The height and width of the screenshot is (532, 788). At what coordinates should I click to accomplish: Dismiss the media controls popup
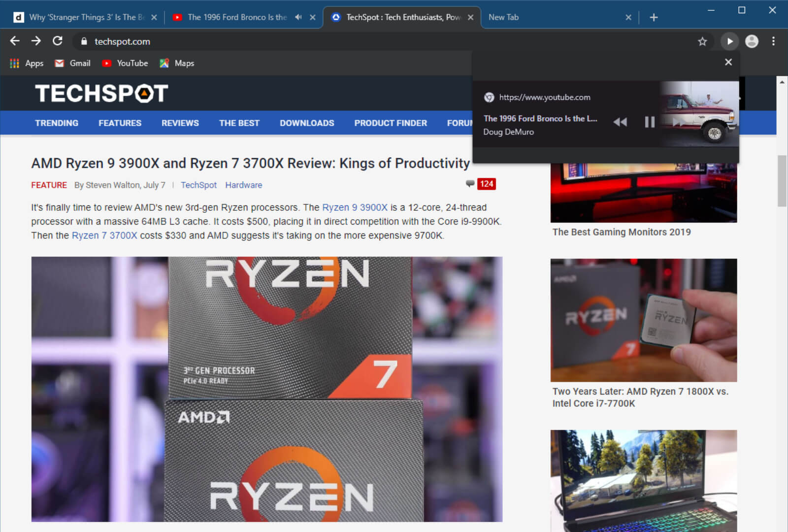tap(728, 62)
